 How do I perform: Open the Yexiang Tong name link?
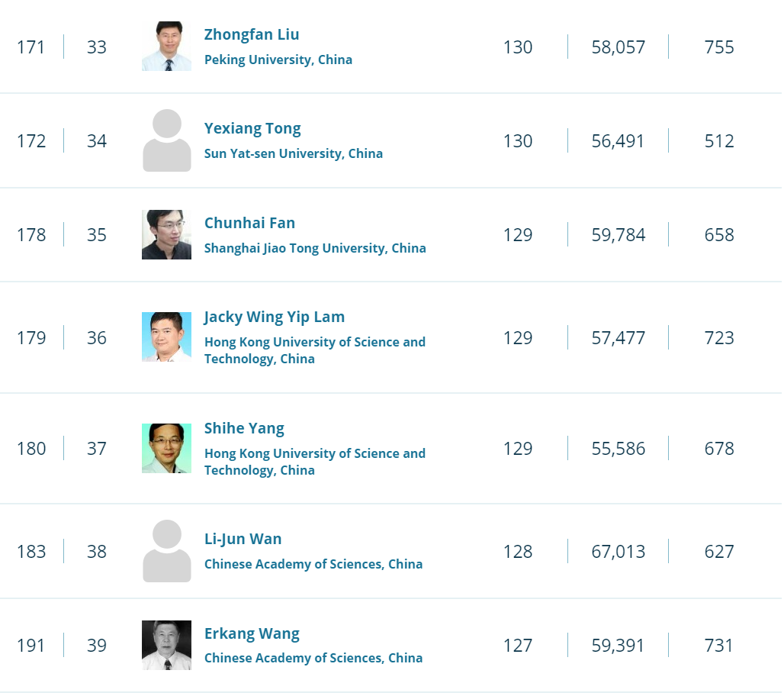point(252,128)
